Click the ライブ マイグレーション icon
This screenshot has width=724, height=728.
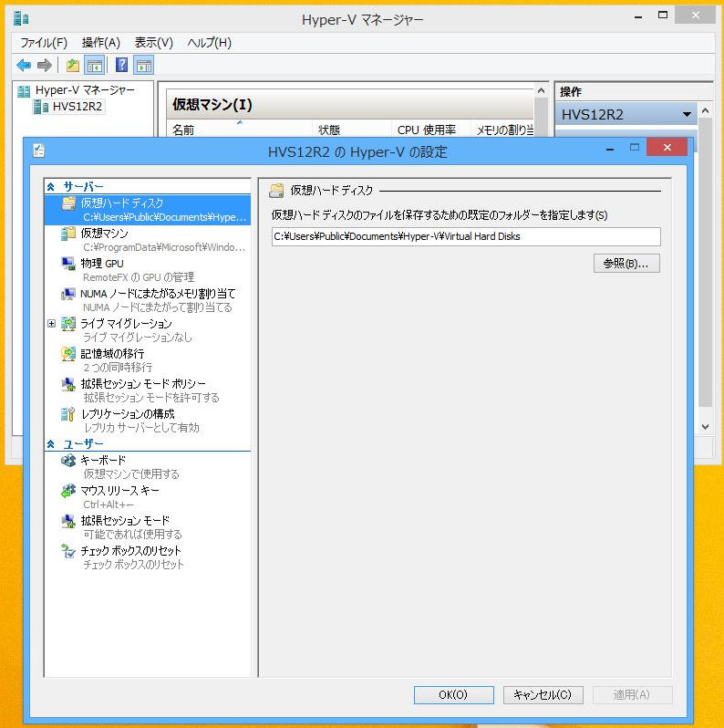[68, 324]
